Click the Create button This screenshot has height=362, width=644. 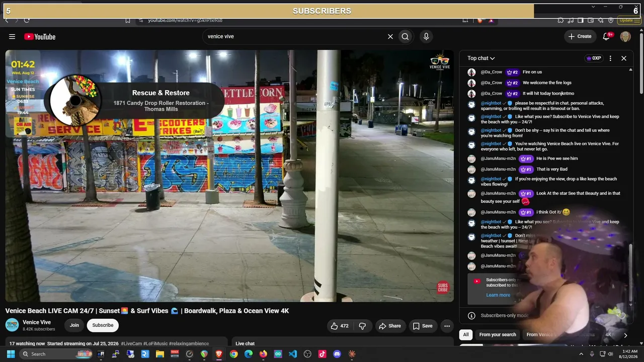click(580, 36)
